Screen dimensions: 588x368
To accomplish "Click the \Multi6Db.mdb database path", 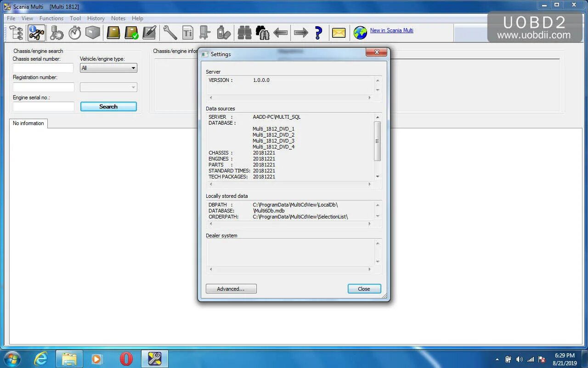I will click(269, 211).
